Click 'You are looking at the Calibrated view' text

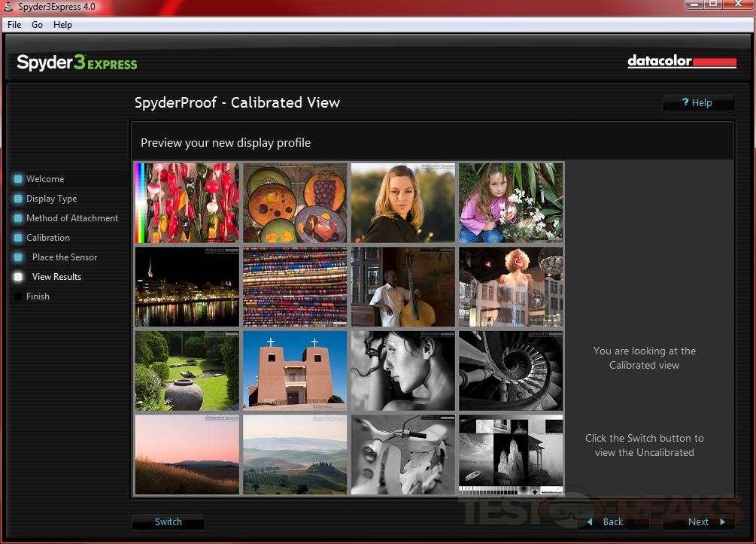(x=645, y=358)
